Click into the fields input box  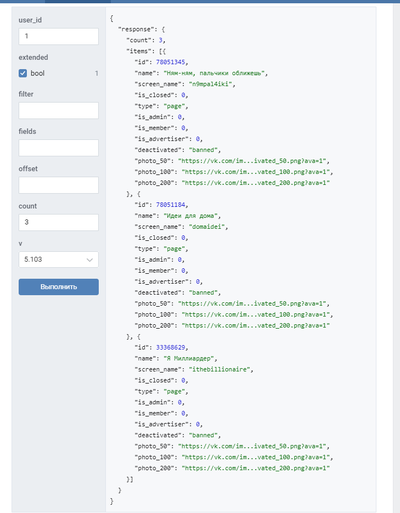click(x=59, y=148)
